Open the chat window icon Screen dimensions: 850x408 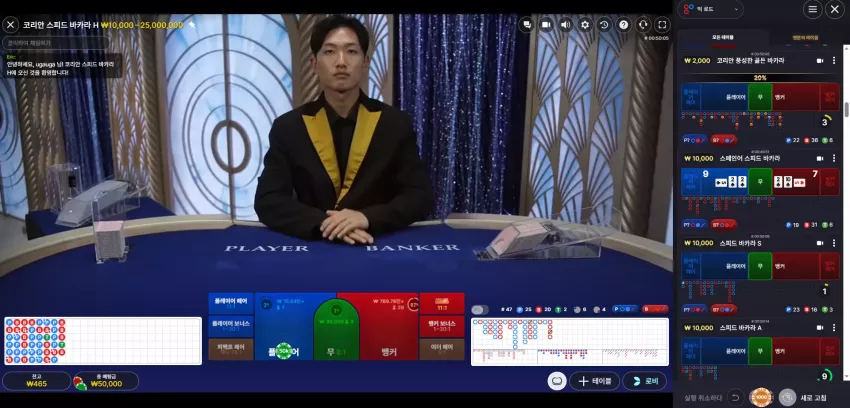point(526,24)
